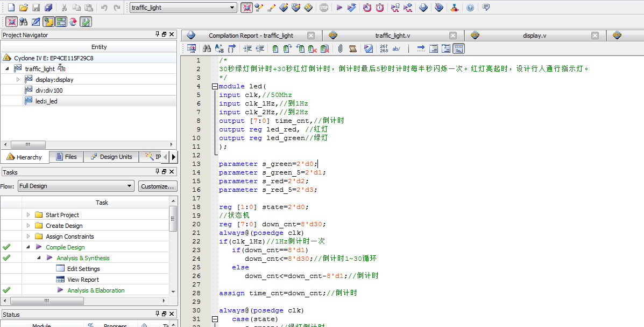Click the Start Compilation play icon
This screenshot has height=327, width=644.
pos(339,8)
